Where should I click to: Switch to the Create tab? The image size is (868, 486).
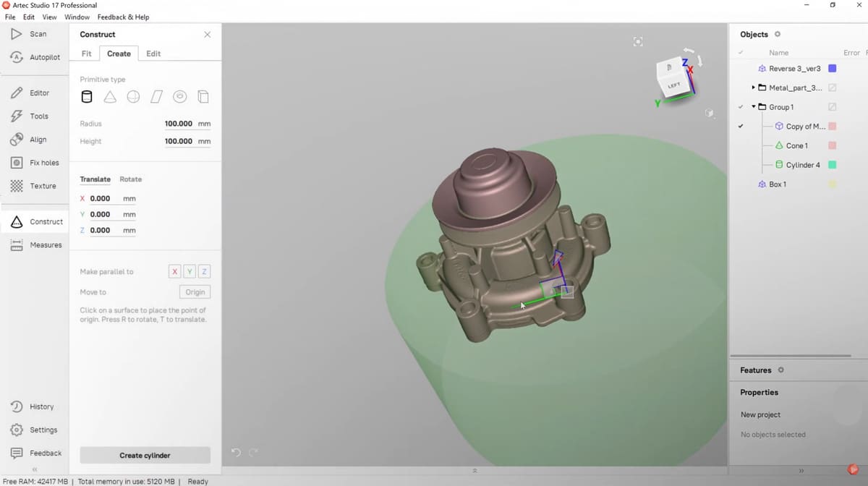tap(119, 54)
